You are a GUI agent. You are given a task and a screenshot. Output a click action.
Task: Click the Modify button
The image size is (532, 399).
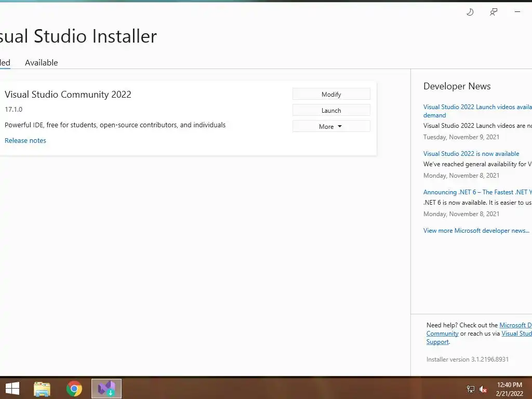[x=331, y=95]
